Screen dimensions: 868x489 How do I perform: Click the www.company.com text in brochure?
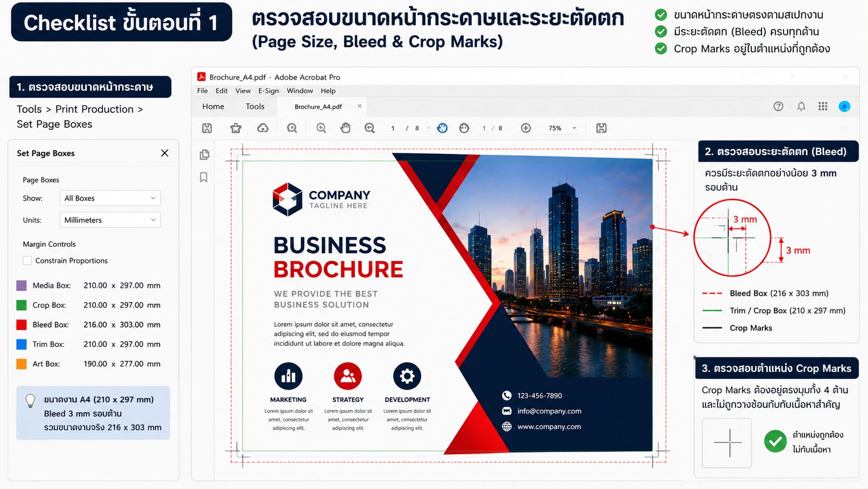coord(549,427)
